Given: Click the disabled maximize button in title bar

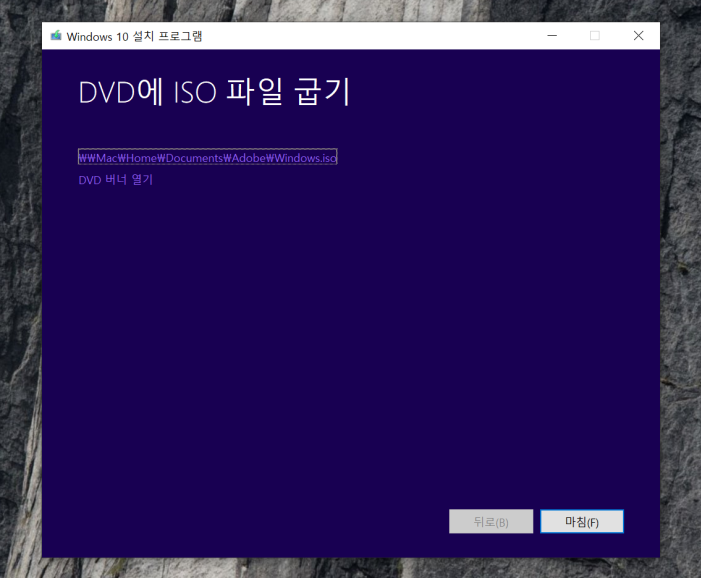Looking at the screenshot, I should tap(595, 36).
